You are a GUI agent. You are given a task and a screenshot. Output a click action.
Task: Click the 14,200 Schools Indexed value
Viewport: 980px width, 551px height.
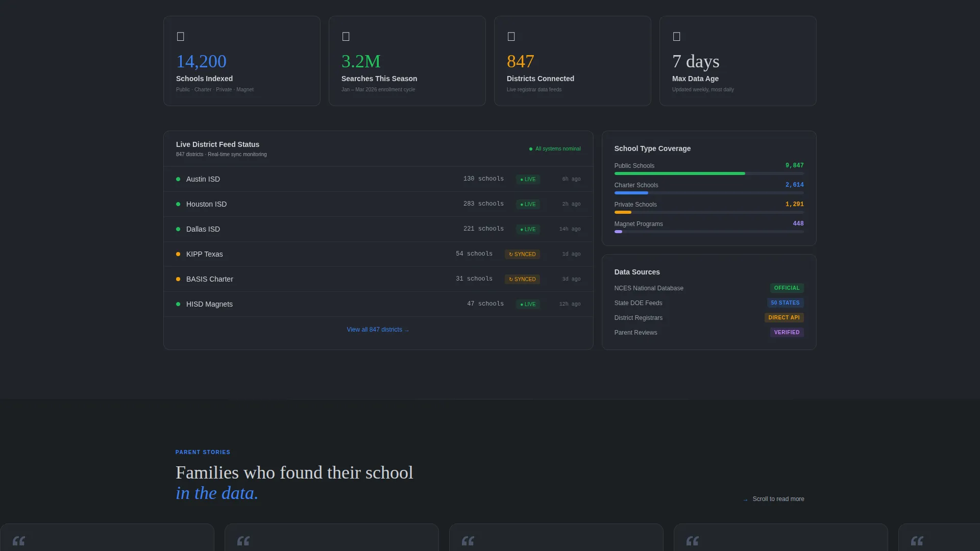pyautogui.click(x=201, y=61)
